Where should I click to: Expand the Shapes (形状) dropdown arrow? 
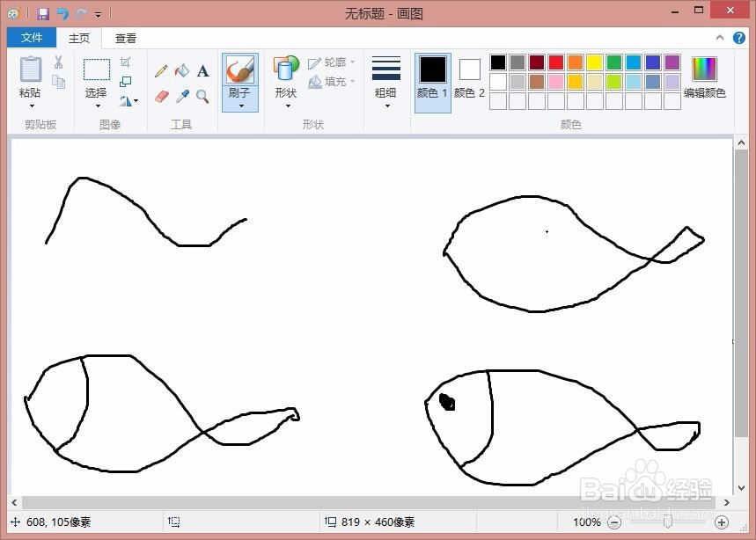[288, 106]
